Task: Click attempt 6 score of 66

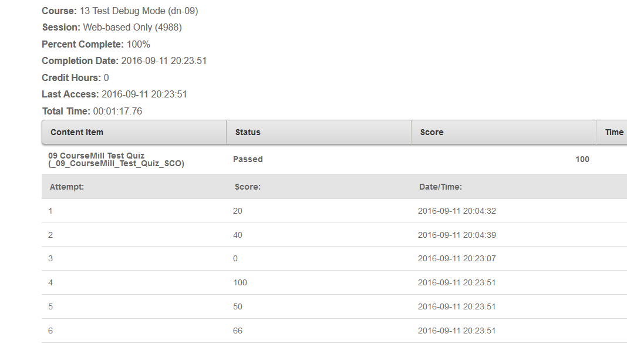Action: [238, 331]
